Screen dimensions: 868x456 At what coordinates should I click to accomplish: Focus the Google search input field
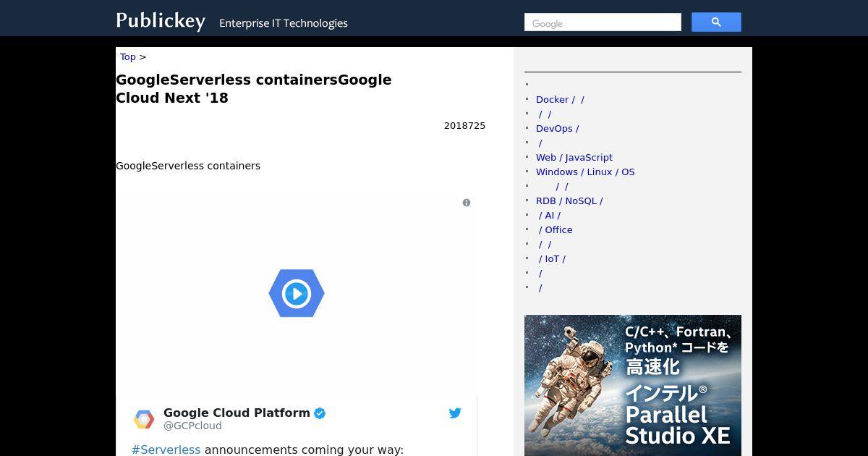[603, 22]
